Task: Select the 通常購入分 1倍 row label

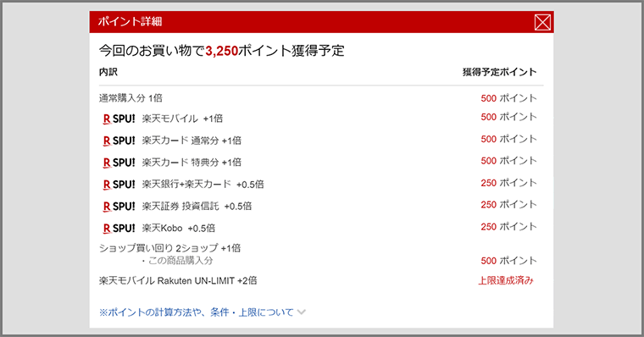Action: [130, 98]
